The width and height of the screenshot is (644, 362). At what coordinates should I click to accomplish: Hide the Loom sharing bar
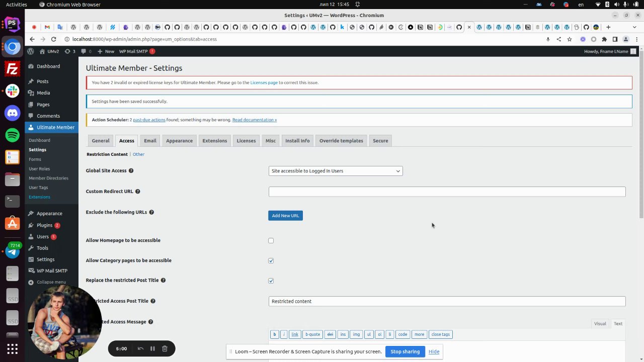434,351
